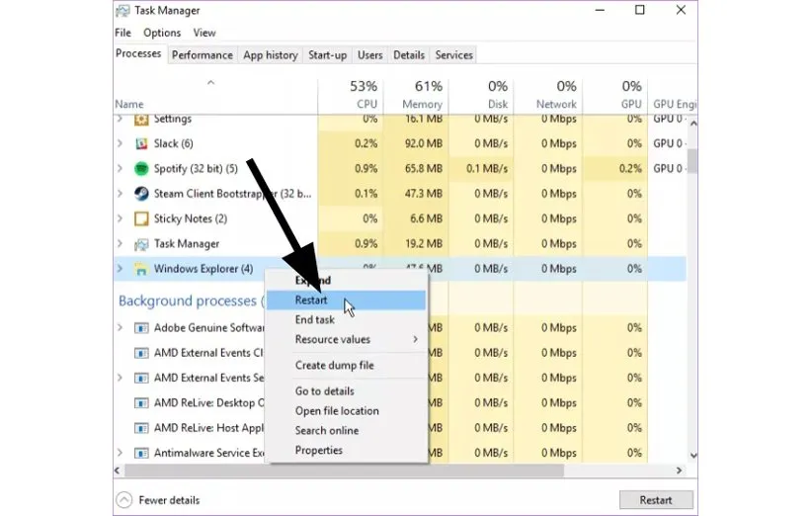This screenshot has height=516, width=812.
Task: Click the vertical scrollbar down arrow
Action: point(691,456)
